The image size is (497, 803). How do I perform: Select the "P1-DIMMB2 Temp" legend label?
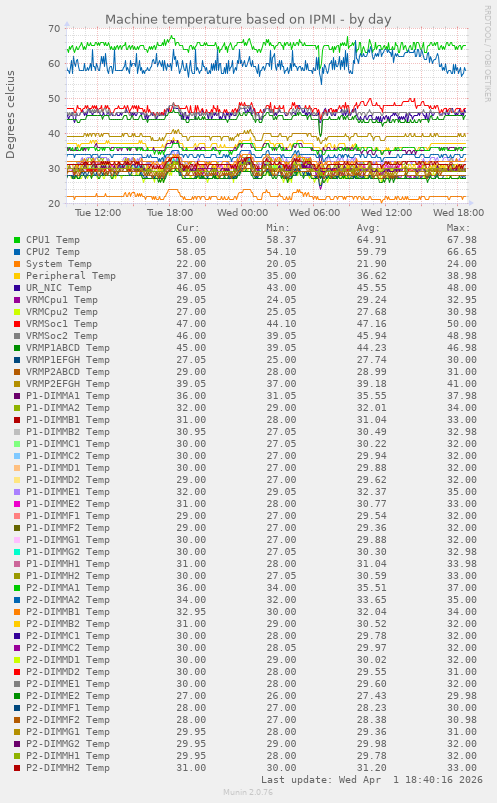(68, 432)
